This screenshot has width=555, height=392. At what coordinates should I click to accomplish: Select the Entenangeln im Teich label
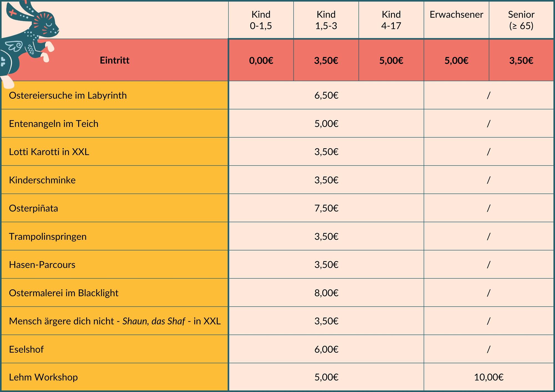(x=54, y=124)
